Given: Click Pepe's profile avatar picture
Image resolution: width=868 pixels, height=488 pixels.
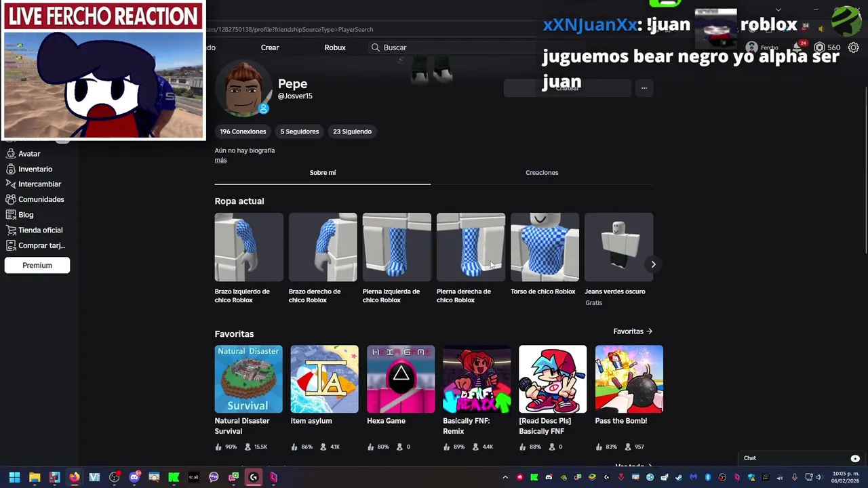Looking at the screenshot, I should [x=242, y=89].
